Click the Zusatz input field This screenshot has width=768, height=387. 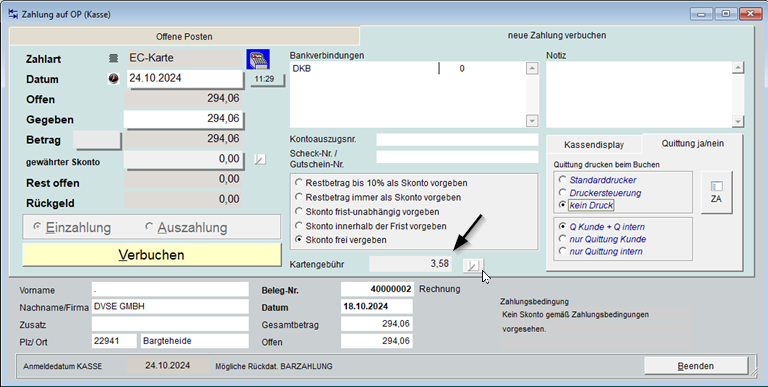click(170, 324)
